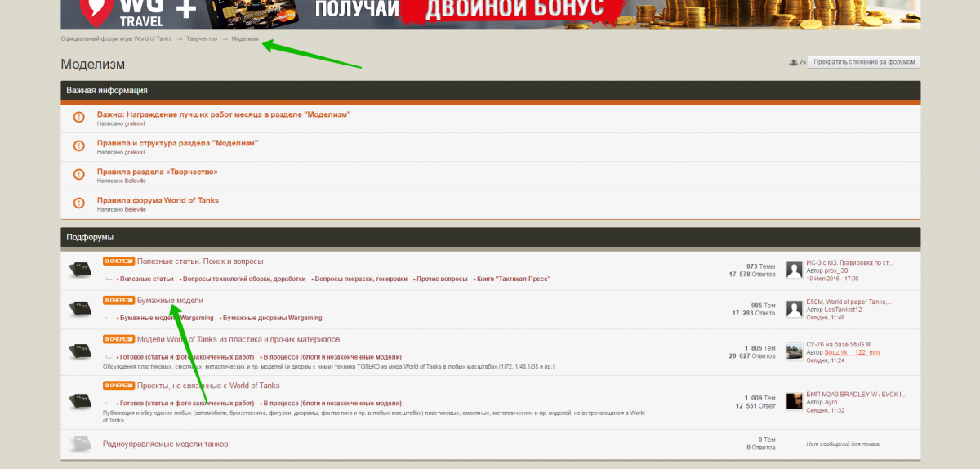Open the Бумажные модели subforum

pos(170,301)
